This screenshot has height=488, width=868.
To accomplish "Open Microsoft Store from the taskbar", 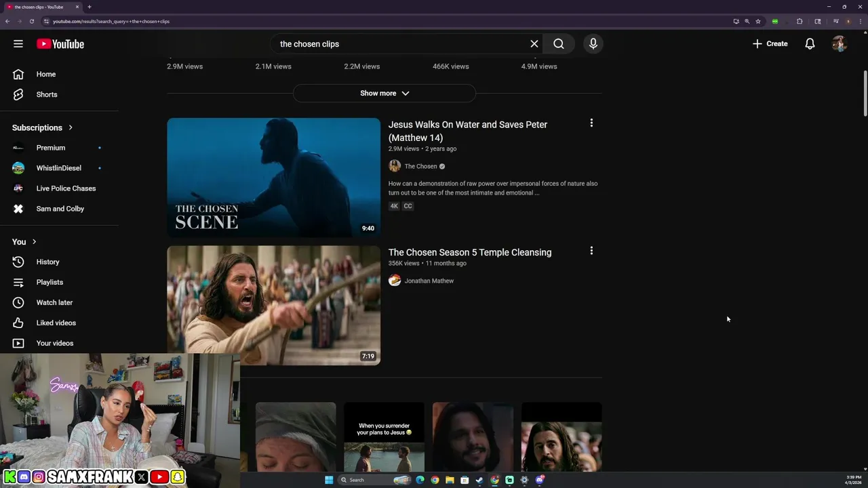I will pos(465,480).
